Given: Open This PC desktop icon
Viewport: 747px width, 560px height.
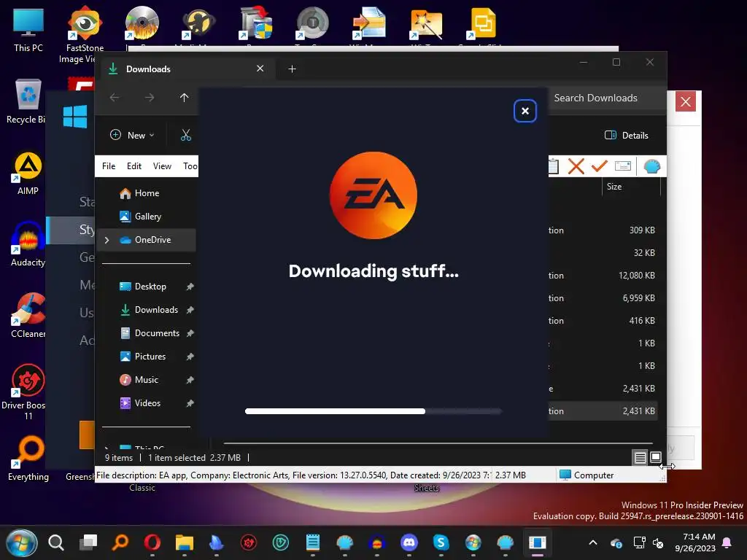Looking at the screenshot, I should tap(28, 31).
